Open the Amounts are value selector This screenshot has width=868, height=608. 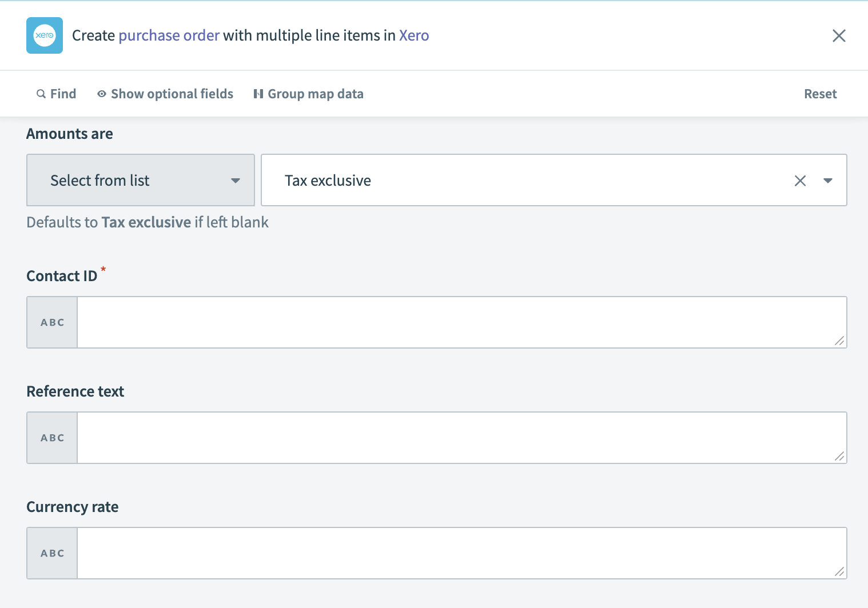point(515,180)
